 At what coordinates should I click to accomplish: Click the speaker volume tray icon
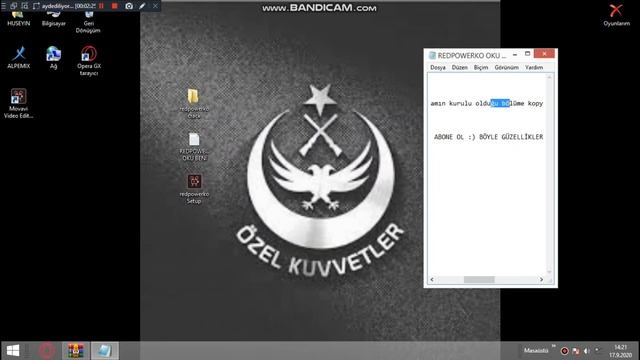[x=587, y=351]
